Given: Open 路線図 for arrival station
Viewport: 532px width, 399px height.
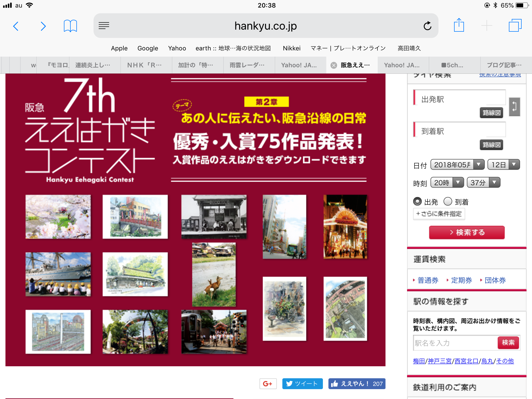Looking at the screenshot, I should pos(491,145).
